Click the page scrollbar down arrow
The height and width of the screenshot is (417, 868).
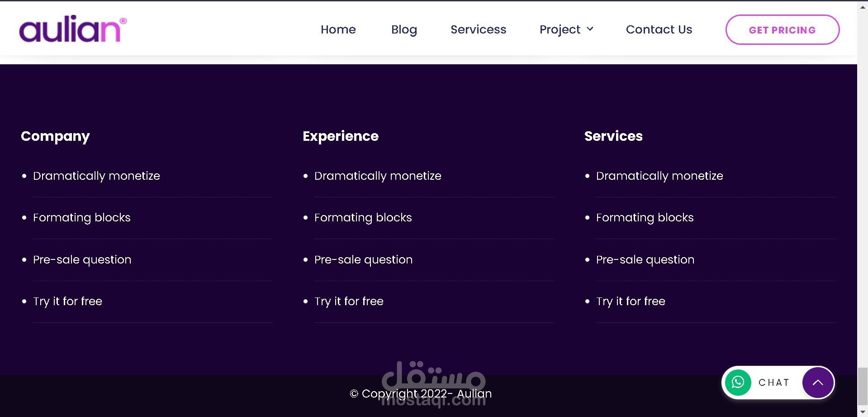click(x=863, y=412)
